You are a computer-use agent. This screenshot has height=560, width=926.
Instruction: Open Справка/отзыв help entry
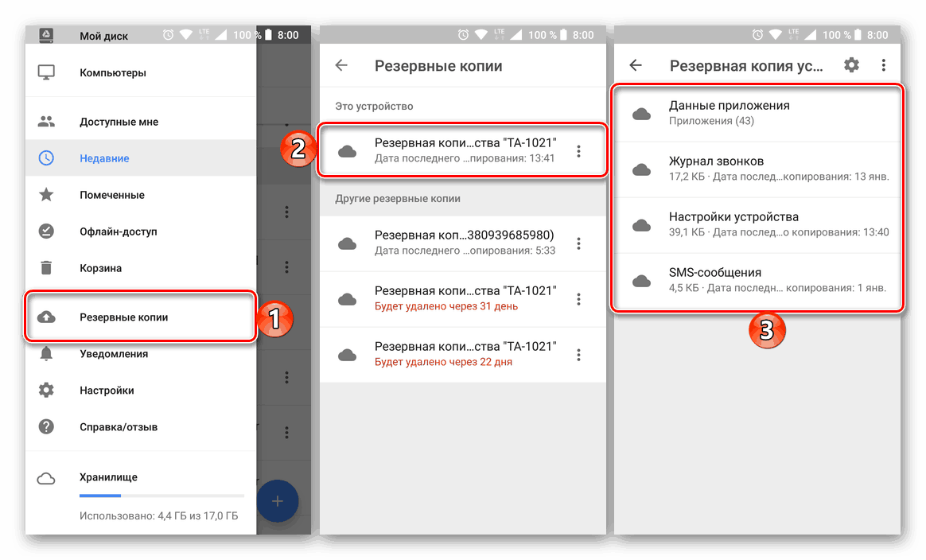[141, 427]
